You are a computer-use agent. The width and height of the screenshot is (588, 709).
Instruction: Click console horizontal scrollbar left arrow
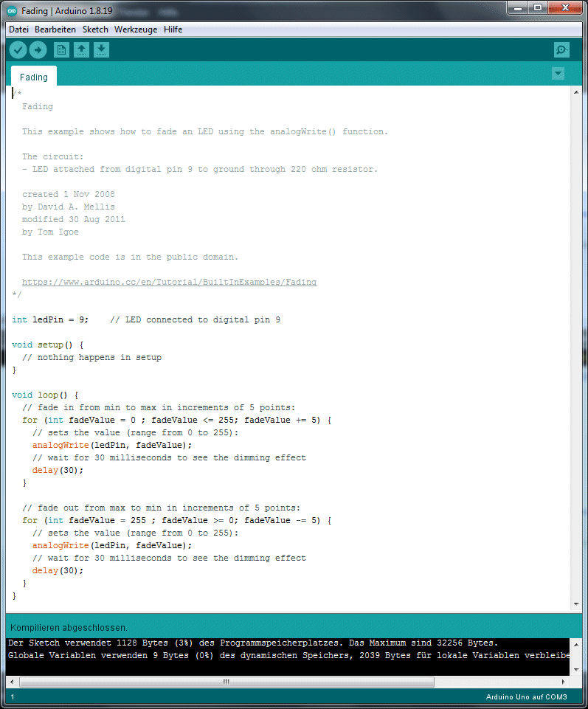(x=13, y=682)
